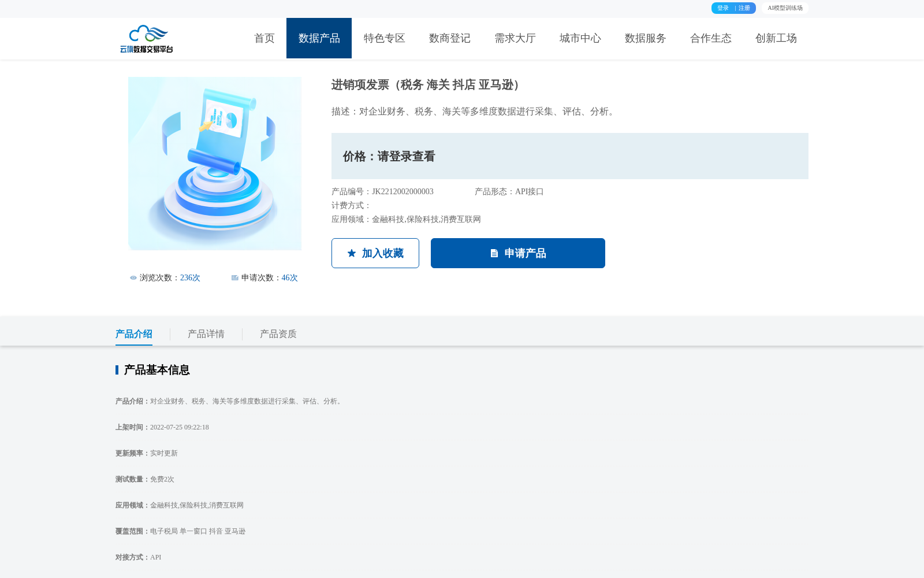Viewport: 924px width, 578px height.
Task: Add product with 加入收藏 button
Action: [375, 253]
